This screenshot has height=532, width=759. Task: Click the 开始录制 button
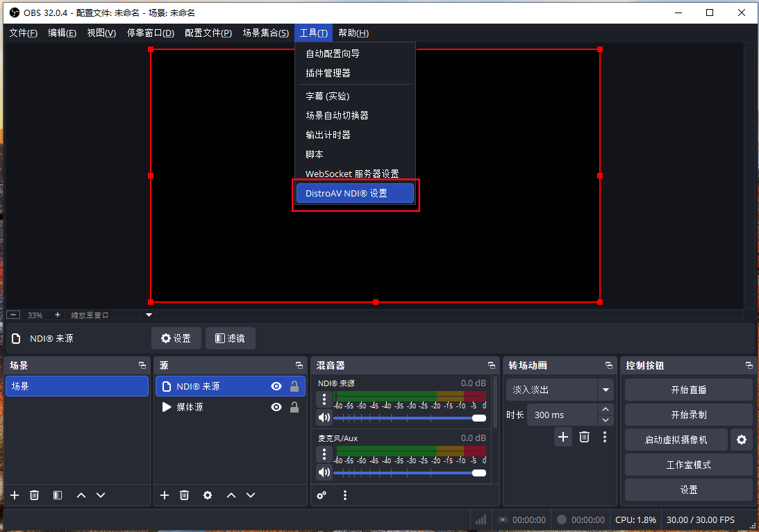(x=688, y=415)
